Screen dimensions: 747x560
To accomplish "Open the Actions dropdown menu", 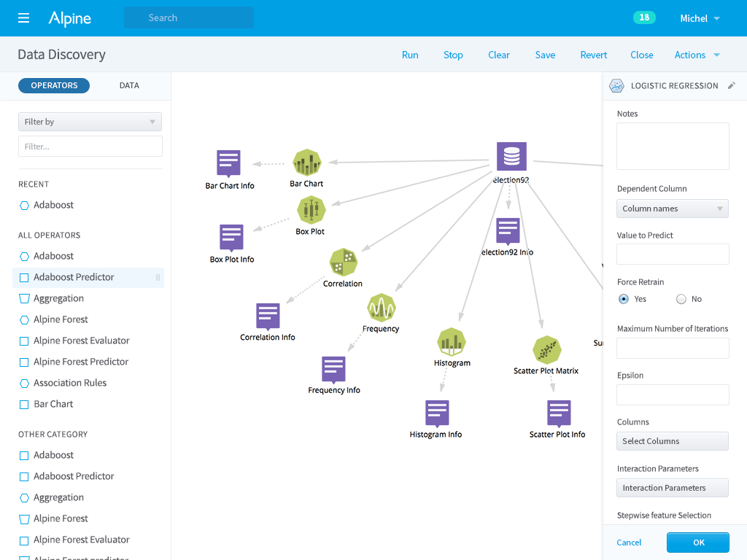I will (x=697, y=55).
